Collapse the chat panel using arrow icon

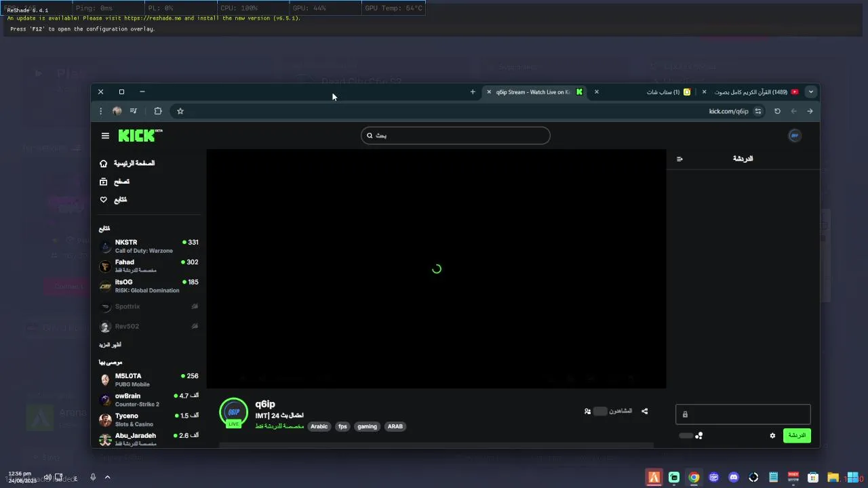pos(679,159)
